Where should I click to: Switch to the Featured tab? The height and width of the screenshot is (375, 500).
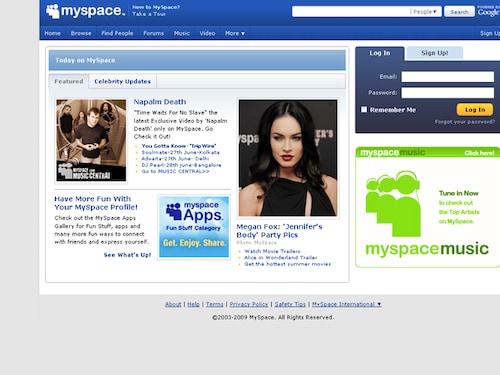tap(69, 81)
